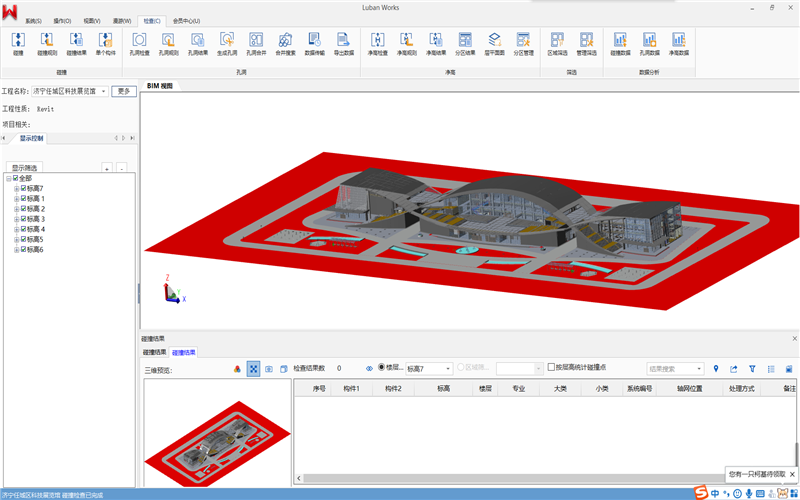Click the fit-view icon in results toolbar
The width and height of the screenshot is (800, 500).
254,369
